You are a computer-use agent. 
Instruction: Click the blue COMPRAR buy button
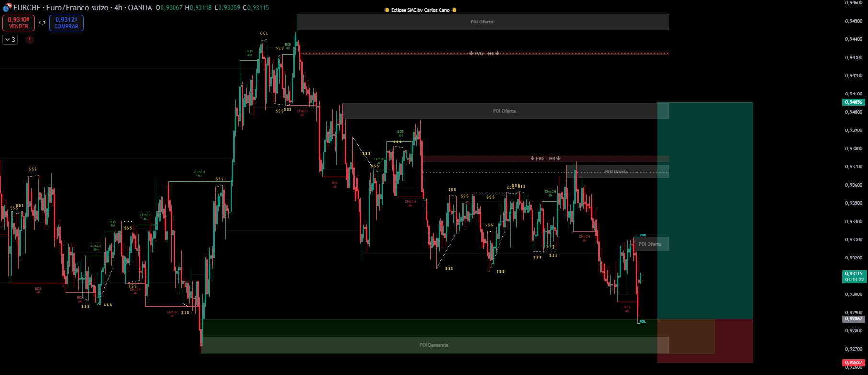[x=66, y=23]
